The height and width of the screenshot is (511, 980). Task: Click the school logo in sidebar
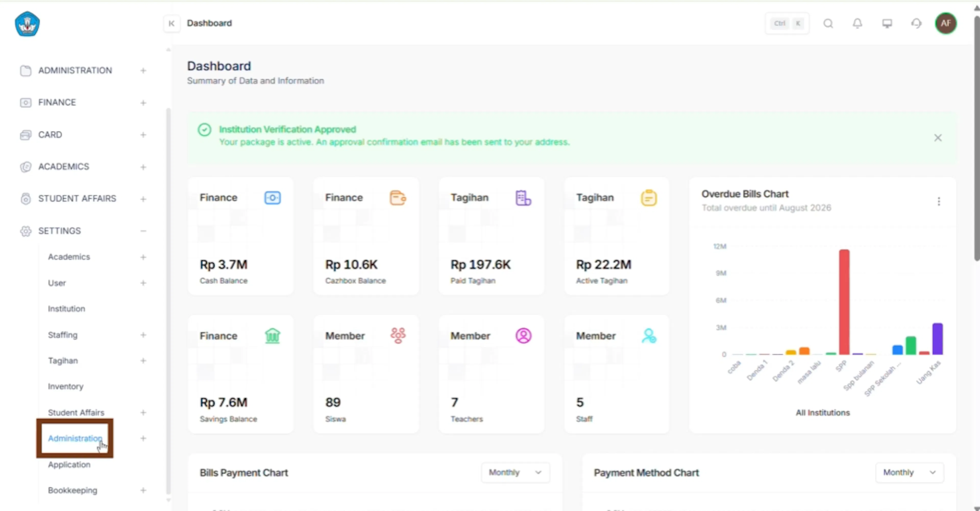pyautogui.click(x=27, y=23)
